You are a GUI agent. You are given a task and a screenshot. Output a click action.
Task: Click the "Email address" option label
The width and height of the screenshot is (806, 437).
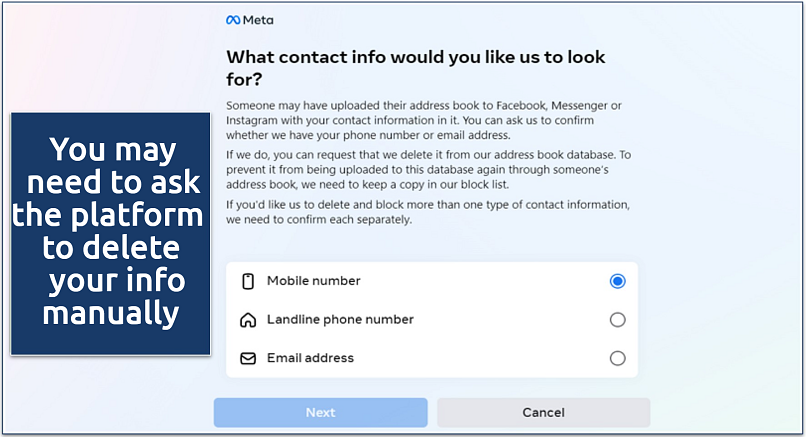tap(310, 358)
